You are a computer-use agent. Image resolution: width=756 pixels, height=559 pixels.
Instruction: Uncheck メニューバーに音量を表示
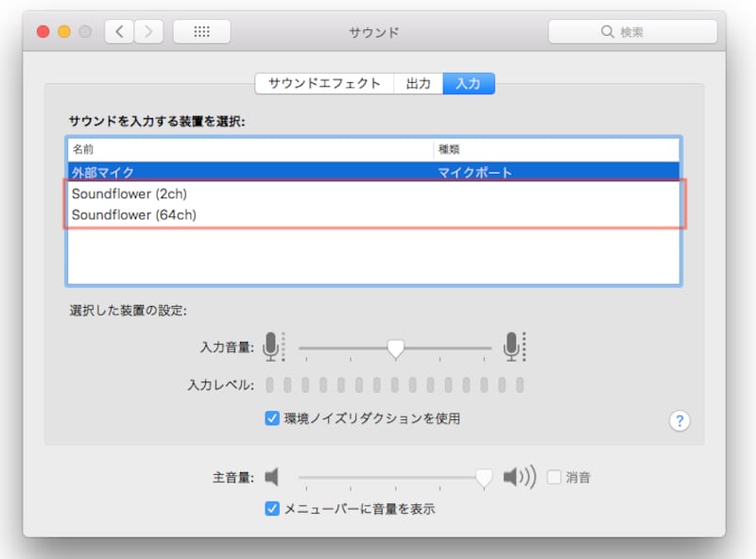[x=269, y=507]
